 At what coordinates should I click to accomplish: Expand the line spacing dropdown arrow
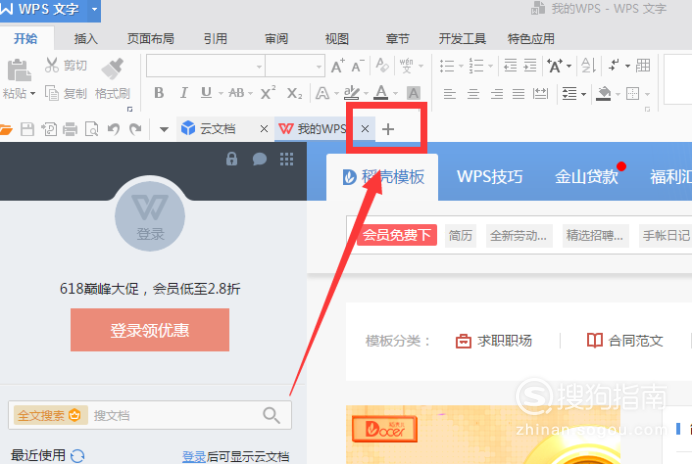point(583,94)
